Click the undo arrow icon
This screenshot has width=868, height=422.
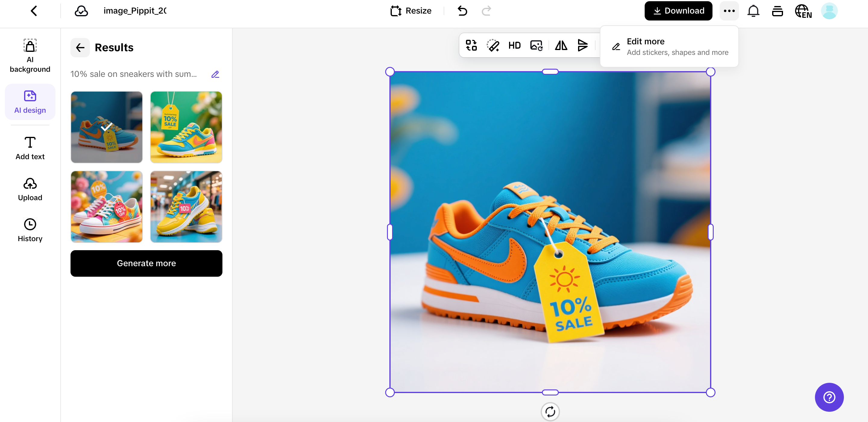[462, 11]
